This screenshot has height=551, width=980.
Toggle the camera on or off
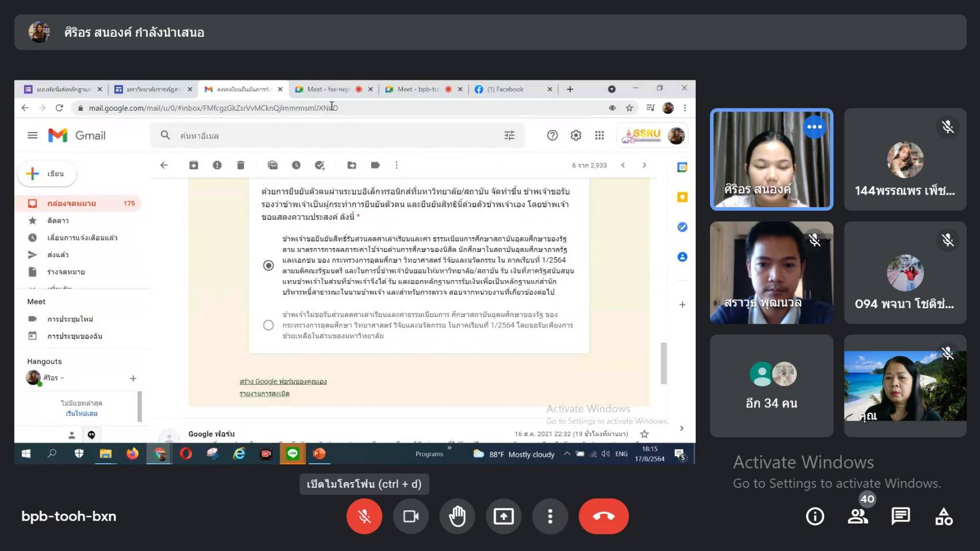[411, 517]
